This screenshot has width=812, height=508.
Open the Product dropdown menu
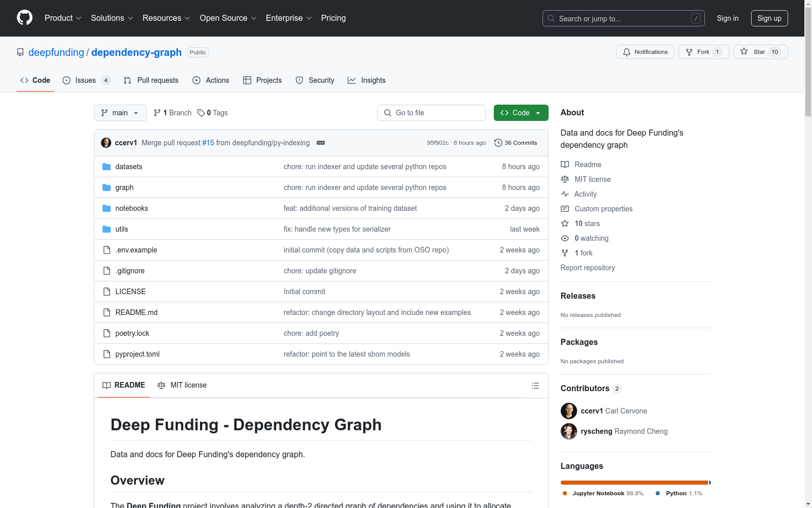[63, 18]
